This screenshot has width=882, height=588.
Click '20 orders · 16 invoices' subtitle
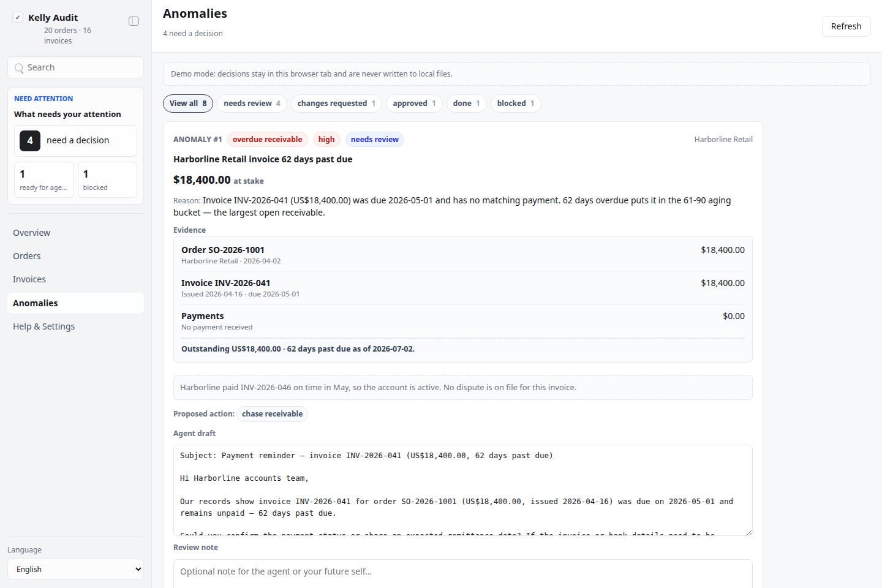click(x=67, y=36)
